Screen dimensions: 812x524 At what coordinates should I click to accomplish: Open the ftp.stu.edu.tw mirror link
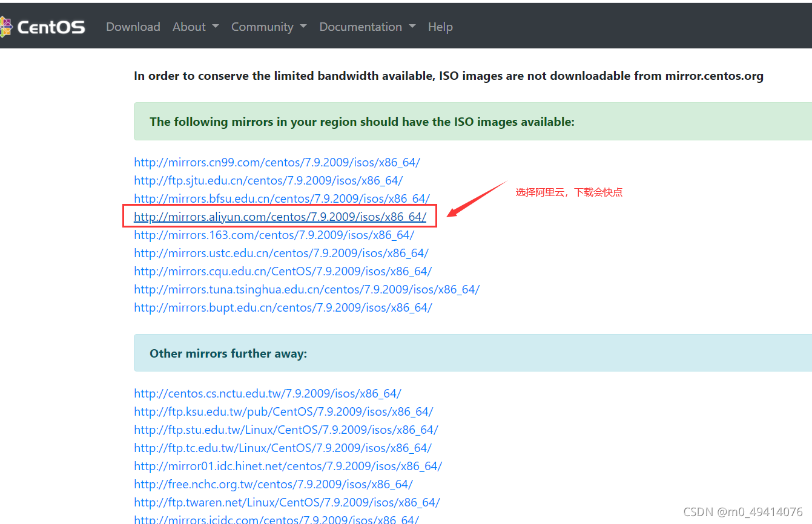click(x=286, y=430)
